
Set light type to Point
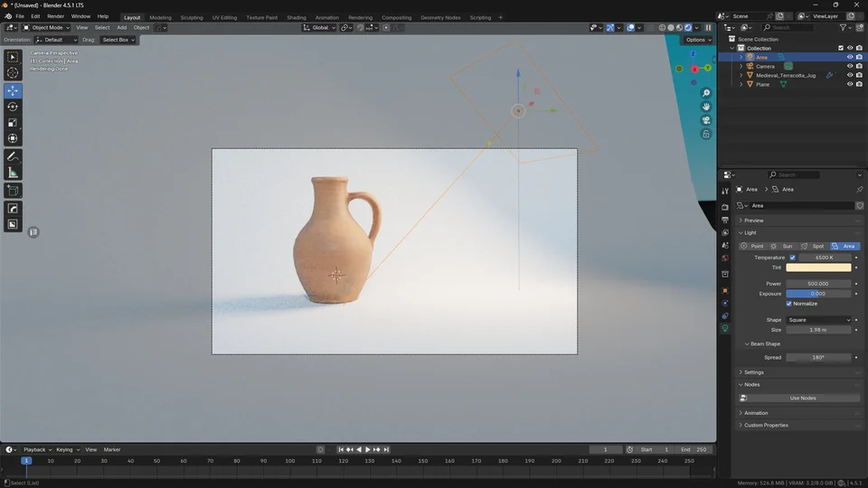(752, 246)
